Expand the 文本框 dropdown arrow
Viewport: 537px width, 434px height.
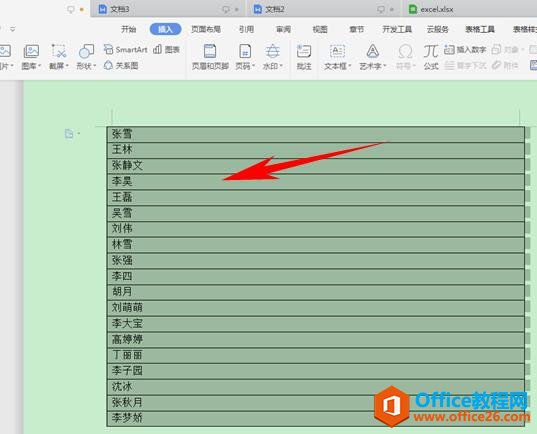click(350, 65)
